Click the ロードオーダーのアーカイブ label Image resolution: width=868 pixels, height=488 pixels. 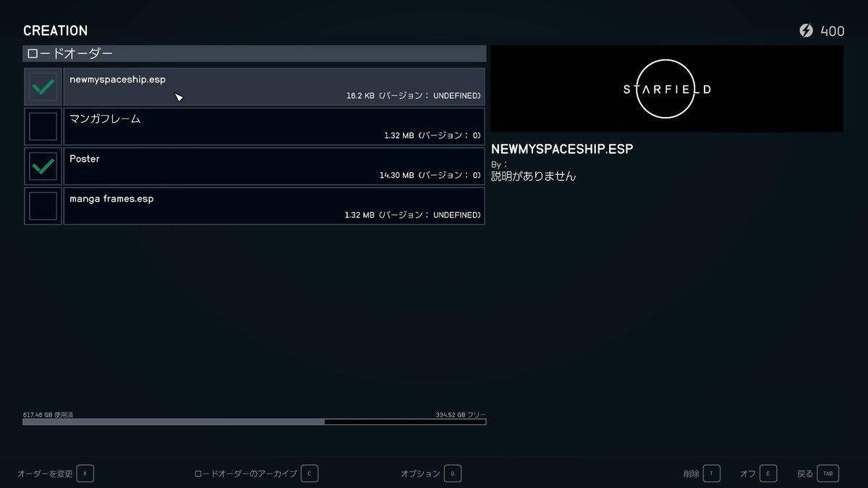[x=246, y=474]
